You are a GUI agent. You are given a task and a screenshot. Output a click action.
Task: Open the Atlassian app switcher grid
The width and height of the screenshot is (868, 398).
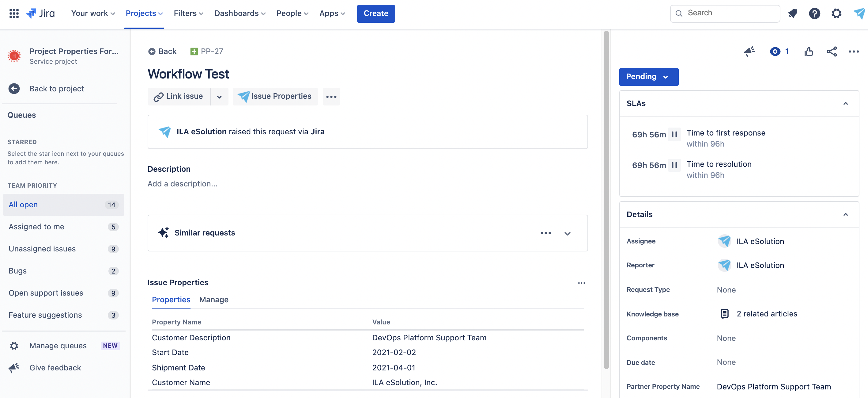(x=14, y=13)
